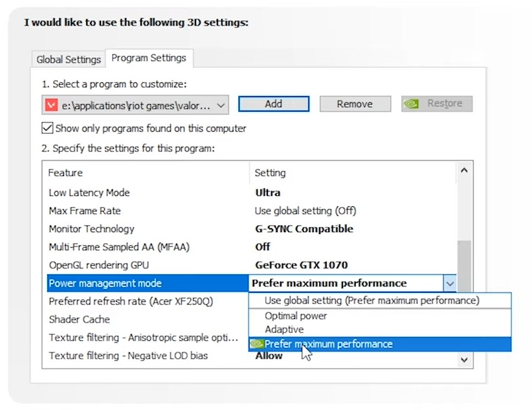Click NVIDIA logo on Restore button
The image size is (532, 410).
(412, 104)
